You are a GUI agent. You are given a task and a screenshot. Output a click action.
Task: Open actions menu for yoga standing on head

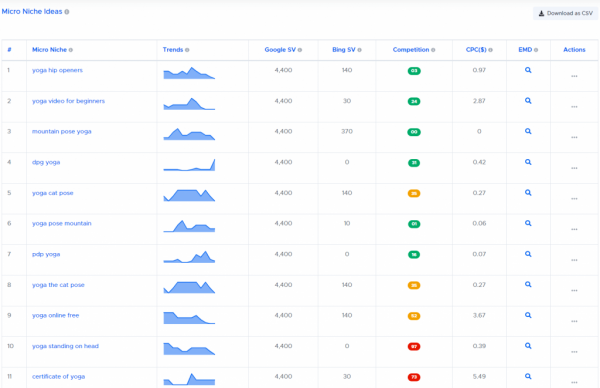(574, 352)
